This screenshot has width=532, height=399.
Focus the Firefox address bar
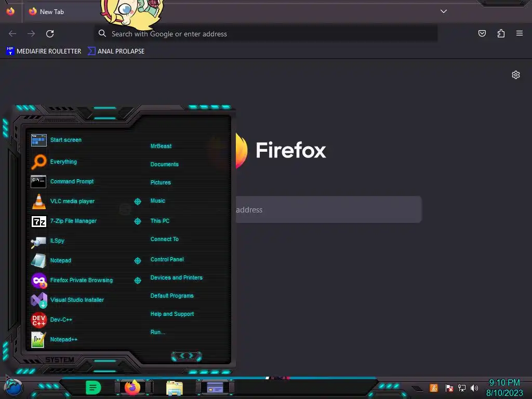[x=265, y=34]
